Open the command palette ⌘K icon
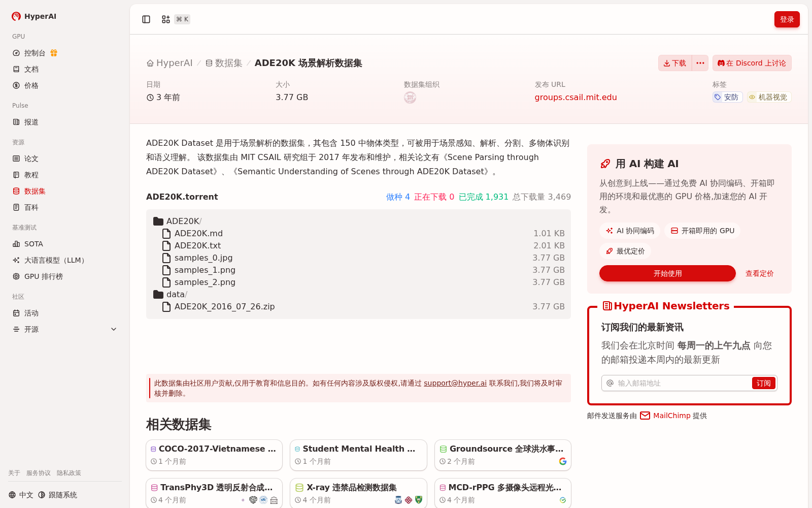This screenshot has height=508, width=812. 175,19
